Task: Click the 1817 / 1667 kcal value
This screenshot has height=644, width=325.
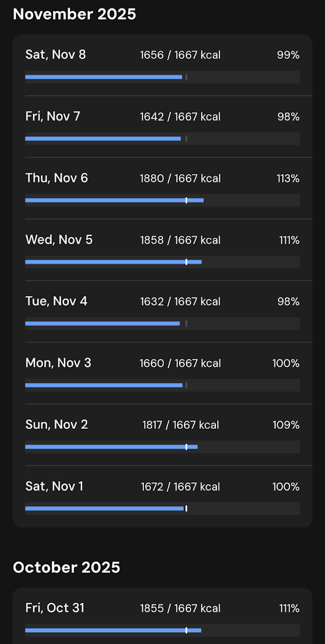Action: pos(180,425)
